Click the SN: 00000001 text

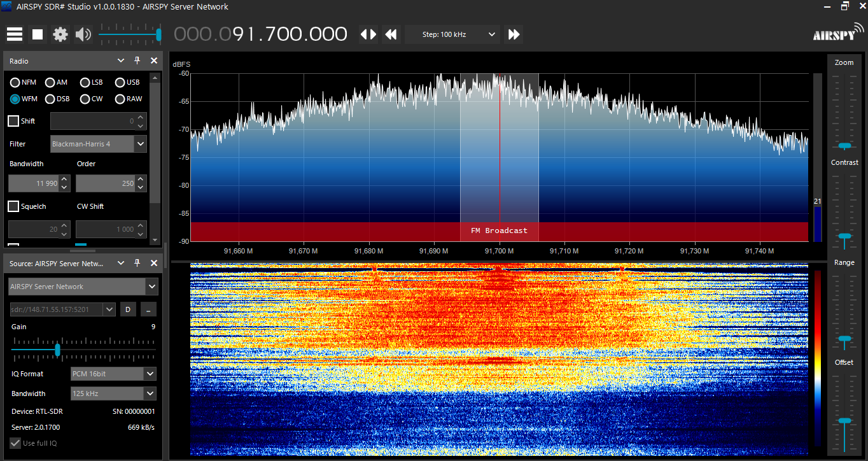pyautogui.click(x=134, y=411)
